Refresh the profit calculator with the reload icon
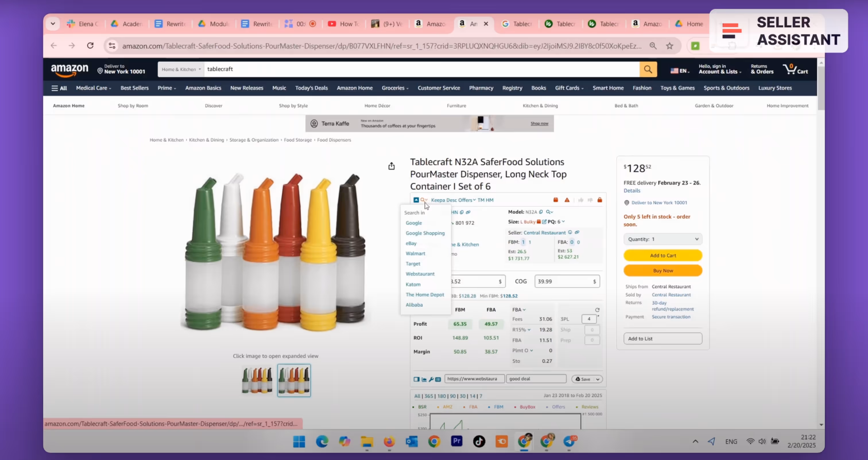This screenshot has height=460, width=868. click(597, 310)
